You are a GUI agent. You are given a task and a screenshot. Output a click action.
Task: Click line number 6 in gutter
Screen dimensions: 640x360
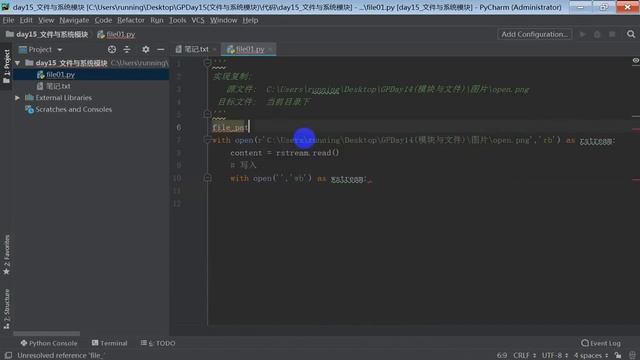tap(179, 127)
